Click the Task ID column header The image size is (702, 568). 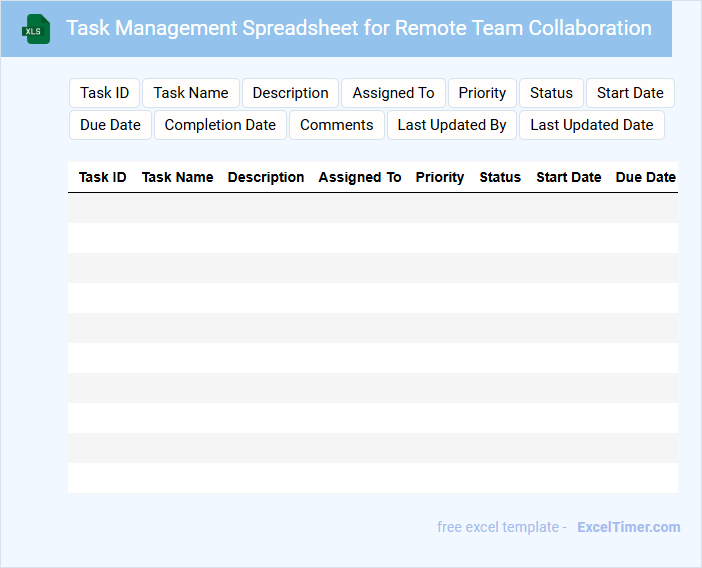click(x=102, y=177)
